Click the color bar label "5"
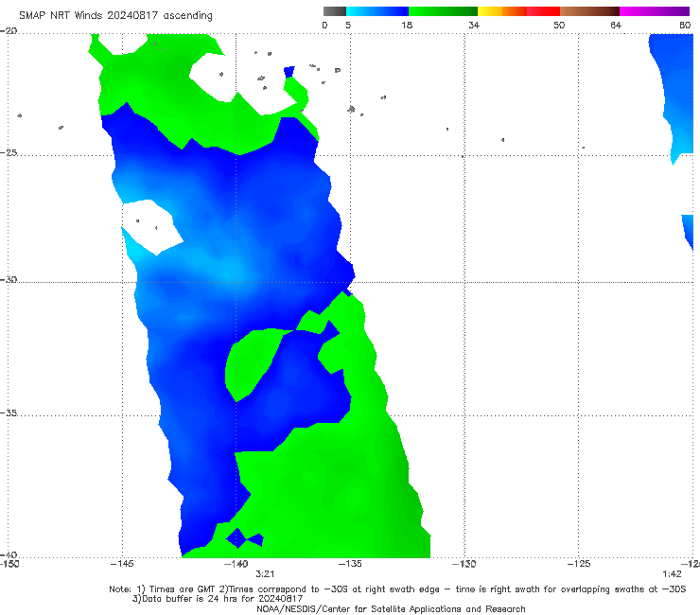Screen dimensions: 700x615 pyautogui.click(x=348, y=25)
